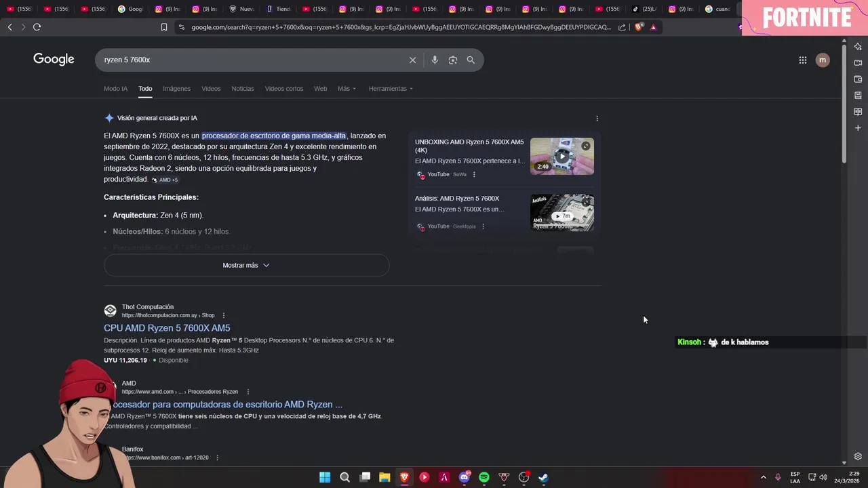This screenshot has width=868, height=488.
Task: Open Google Lens image search icon
Action: [x=453, y=60]
